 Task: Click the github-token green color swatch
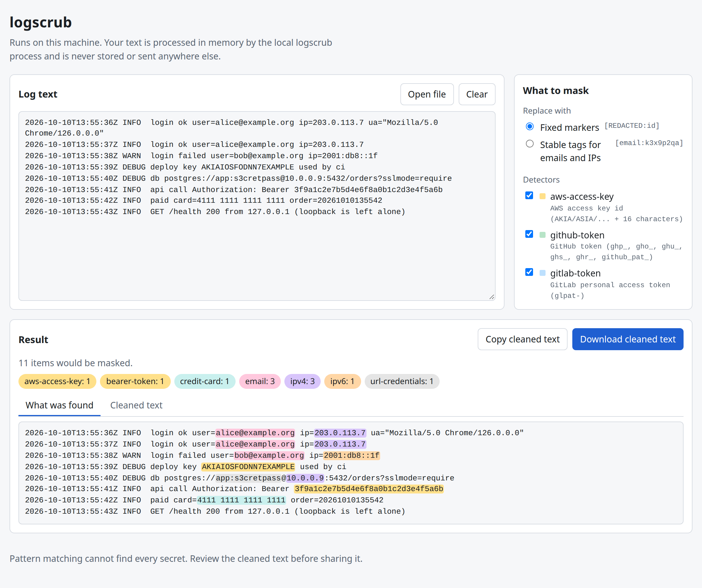pos(542,235)
